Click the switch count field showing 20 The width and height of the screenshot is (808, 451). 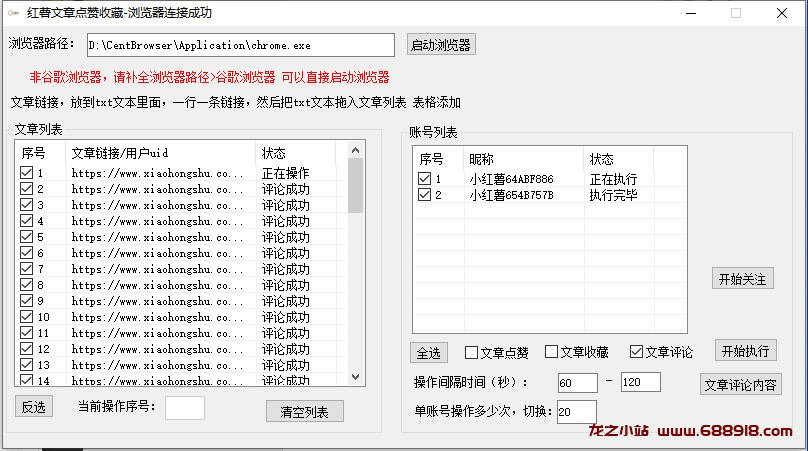pyautogui.click(x=576, y=411)
